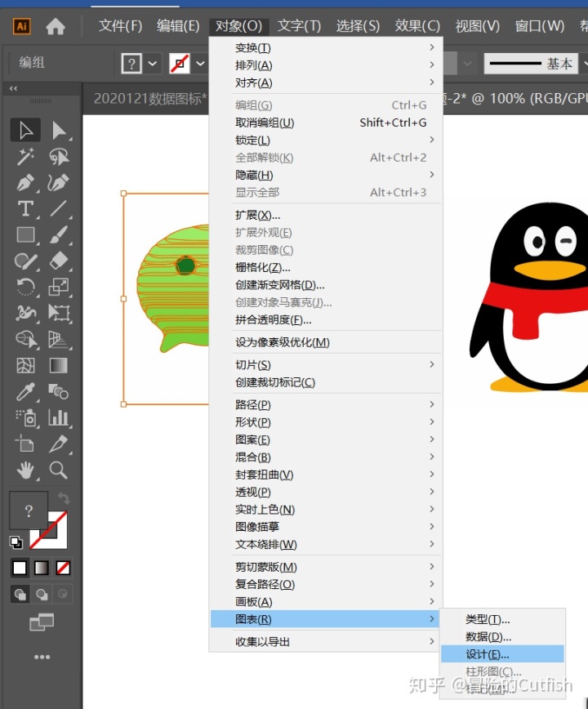Expand the 变换(T) submenu
Image resolution: width=588 pixels, height=709 pixels.
[325, 47]
